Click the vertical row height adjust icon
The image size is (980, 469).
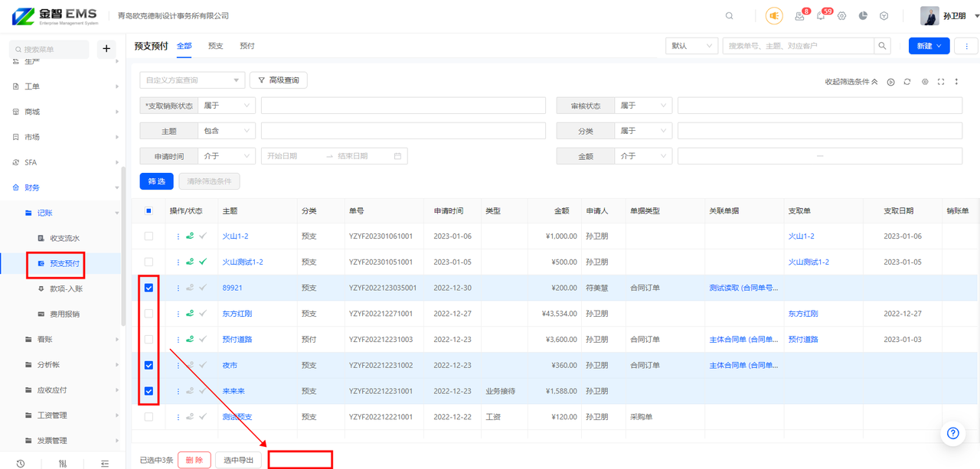957,82
